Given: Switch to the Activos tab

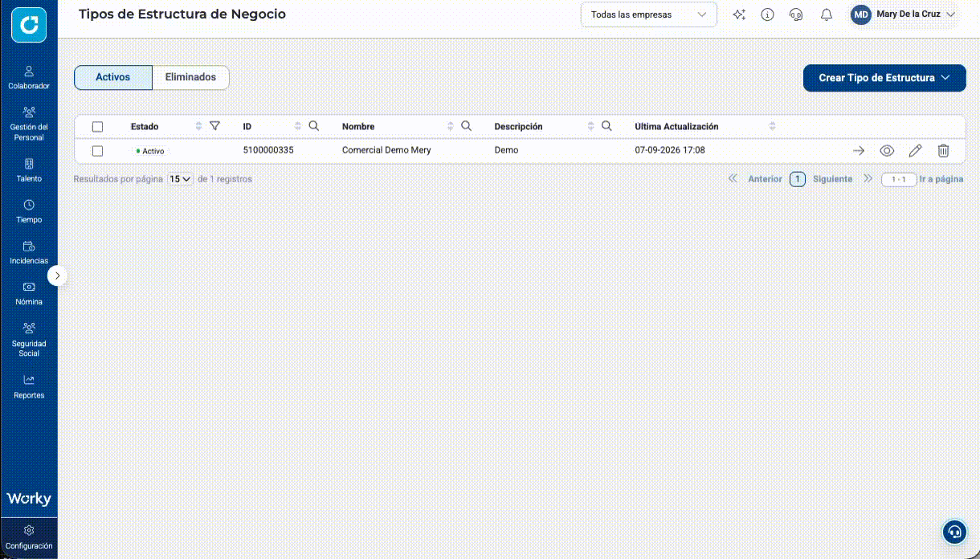Looking at the screenshot, I should 113,77.
